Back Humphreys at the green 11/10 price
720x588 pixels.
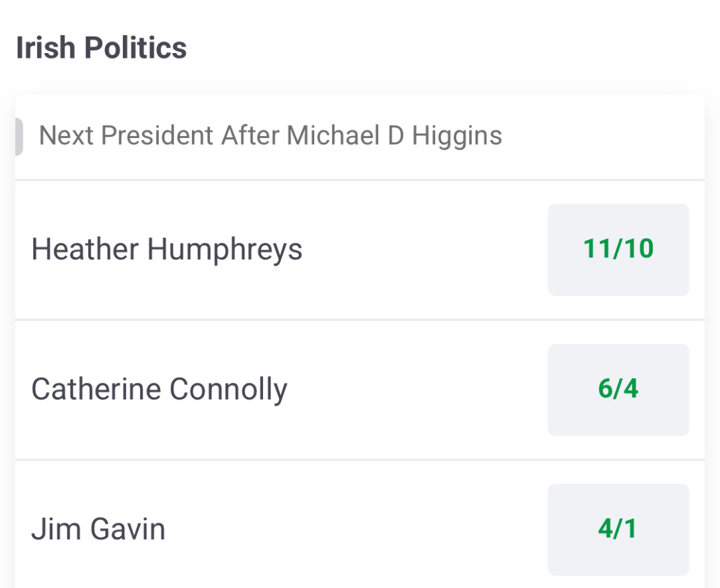pyautogui.click(x=618, y=250)
